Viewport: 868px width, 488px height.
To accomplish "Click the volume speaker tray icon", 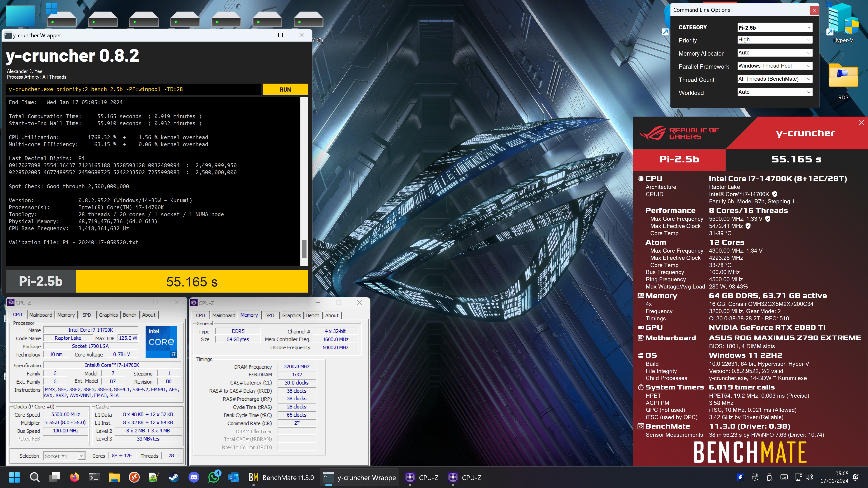I will 809,477.
